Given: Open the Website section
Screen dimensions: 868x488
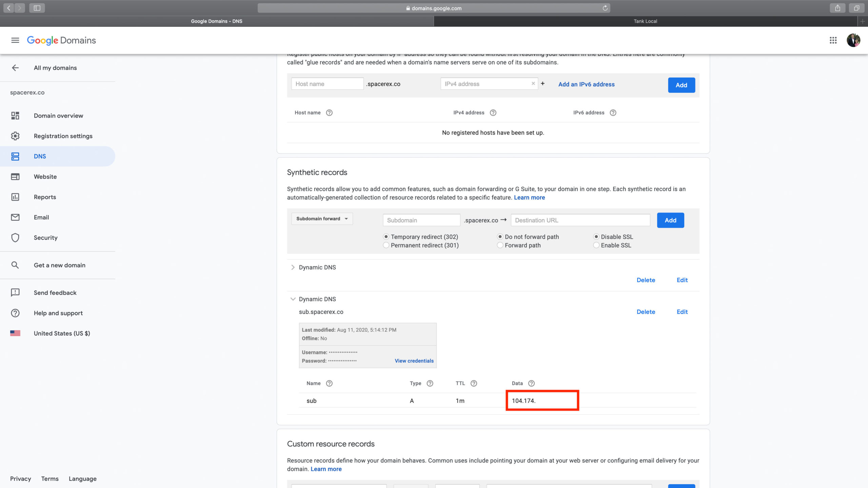Looking at the screenshot, I should click(45, 177).
